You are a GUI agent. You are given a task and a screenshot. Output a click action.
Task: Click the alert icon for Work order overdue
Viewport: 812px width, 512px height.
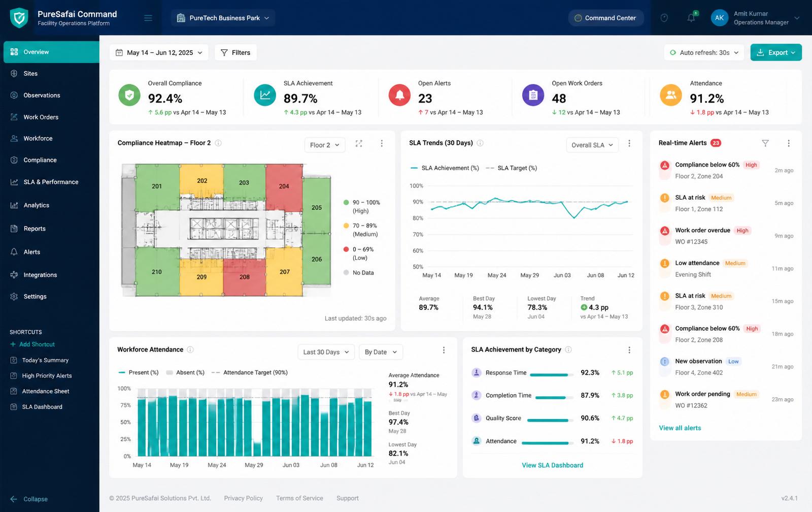(x=664, y=231)
